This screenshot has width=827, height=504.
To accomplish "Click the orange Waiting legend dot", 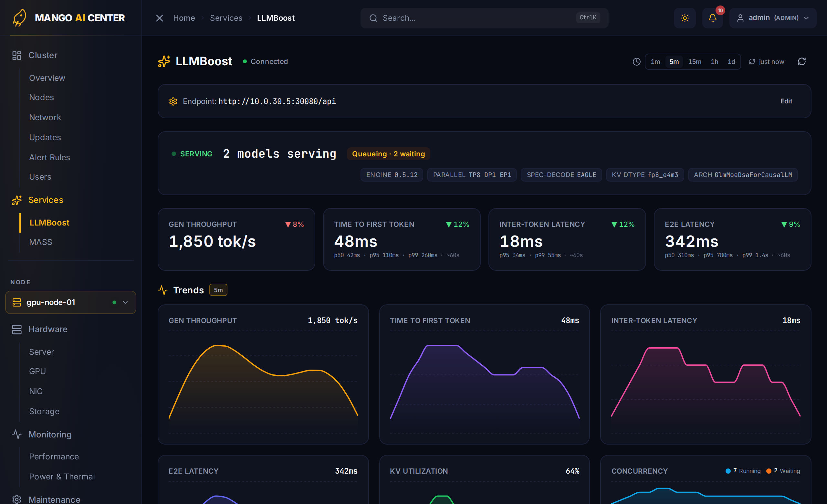I will coord(769,471).
